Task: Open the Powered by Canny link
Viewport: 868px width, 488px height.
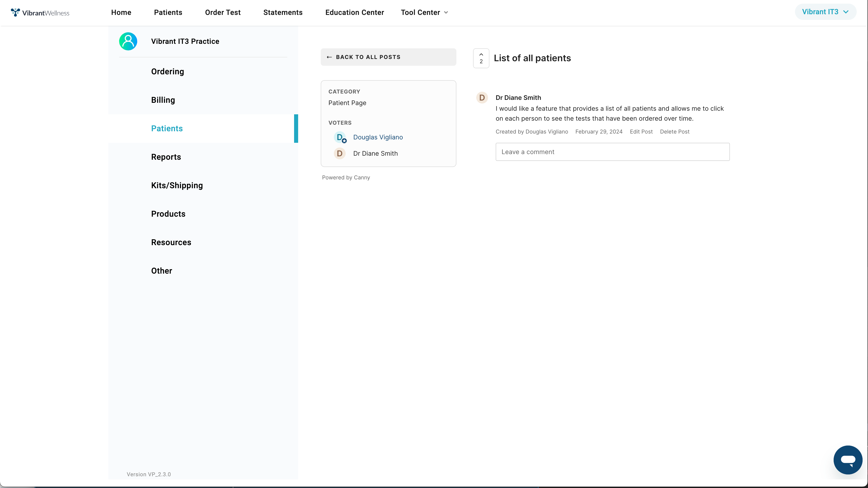Action: pyautogui.click(x=346, y=178)
